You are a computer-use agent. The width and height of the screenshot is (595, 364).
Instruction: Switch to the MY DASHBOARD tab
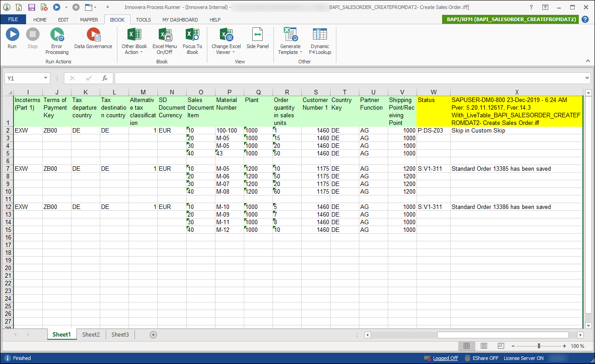pos(180,20)
